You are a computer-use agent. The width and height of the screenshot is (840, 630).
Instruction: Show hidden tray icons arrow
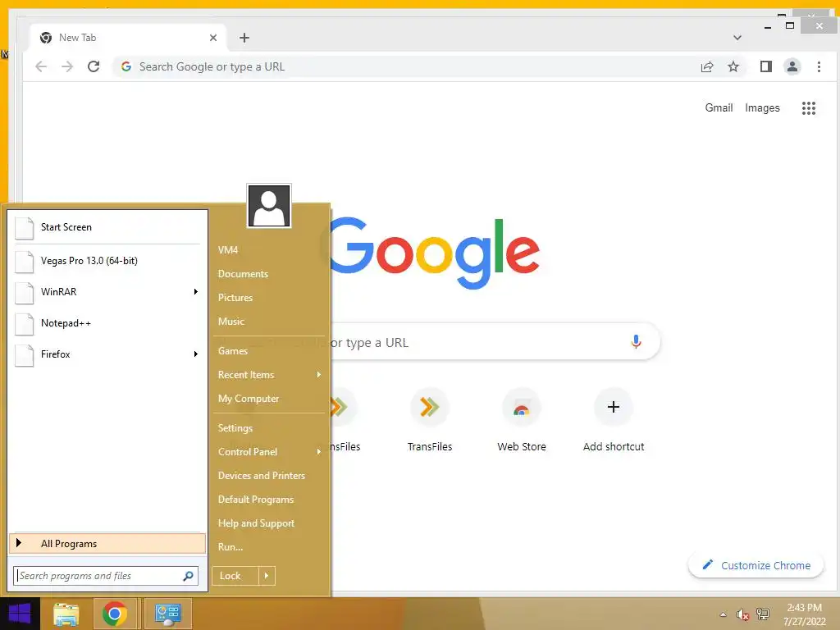[724, 614]
